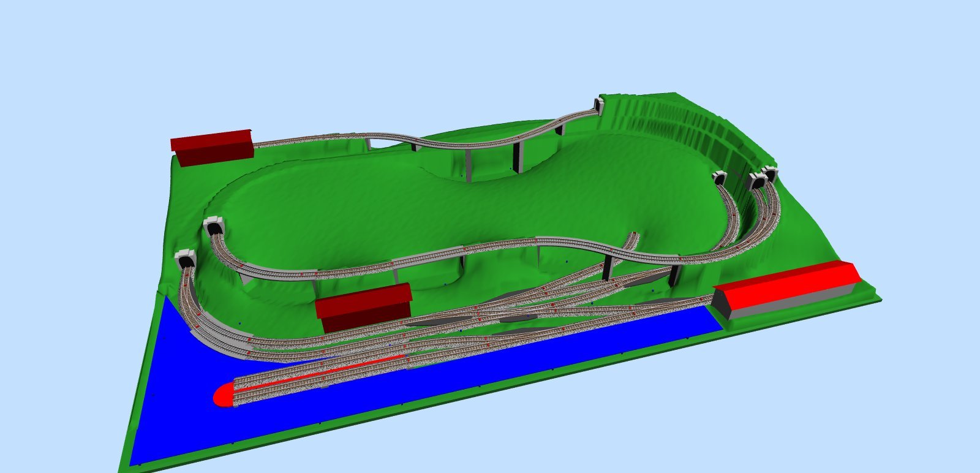Screen dimensions: 980x473
Task: Select the short dead-end spur track on hill
Action: (x=633, y=239)
